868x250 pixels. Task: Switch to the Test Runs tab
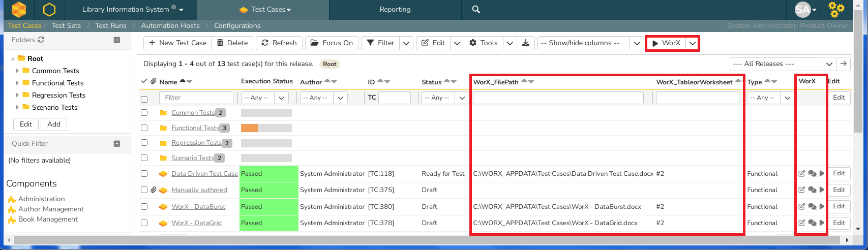click(111, 25)
